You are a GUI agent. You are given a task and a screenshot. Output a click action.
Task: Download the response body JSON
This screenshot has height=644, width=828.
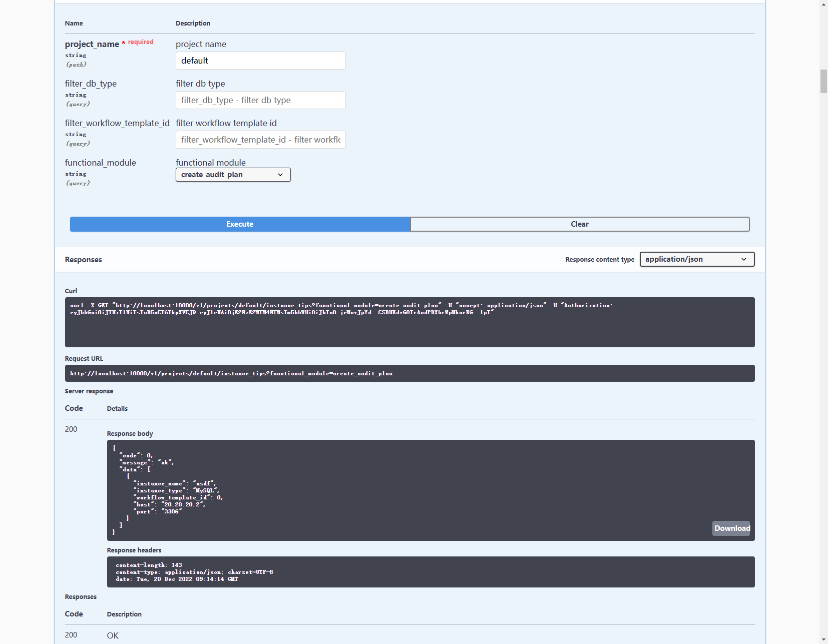pyautogui.click(x=731, y=528)
